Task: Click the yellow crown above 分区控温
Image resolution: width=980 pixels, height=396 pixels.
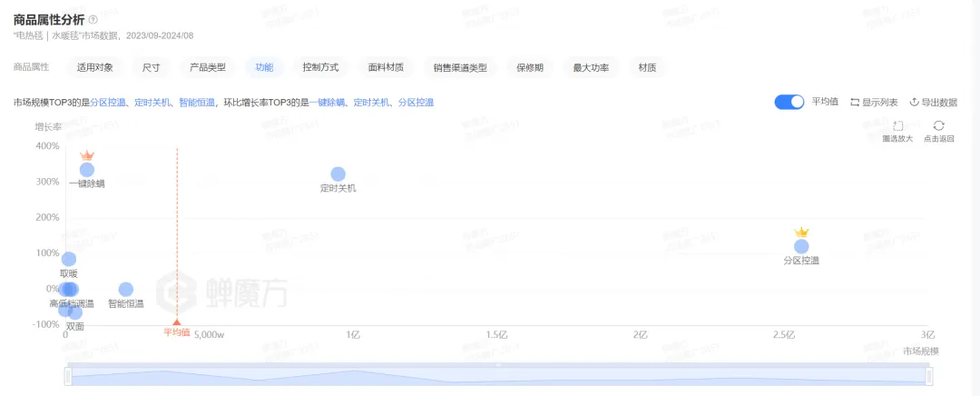Action: pos(801,233)
